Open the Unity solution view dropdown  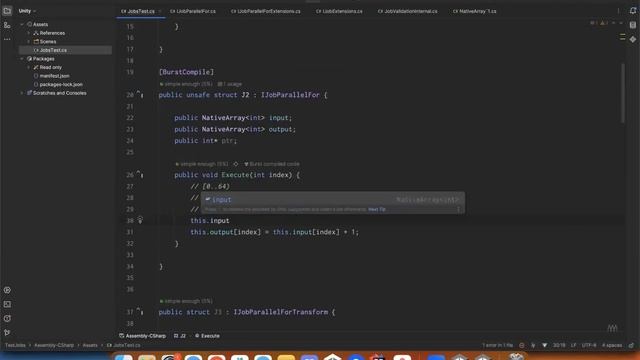27,11
